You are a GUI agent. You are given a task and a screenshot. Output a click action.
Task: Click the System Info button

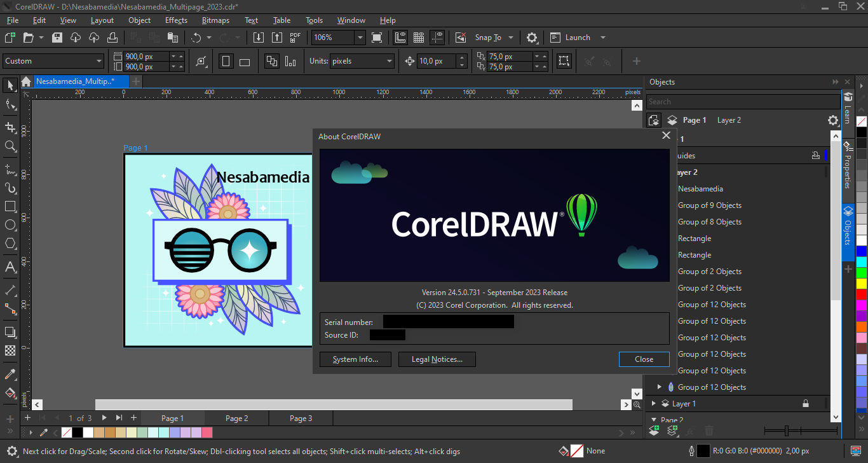click(x=355, y=359)
